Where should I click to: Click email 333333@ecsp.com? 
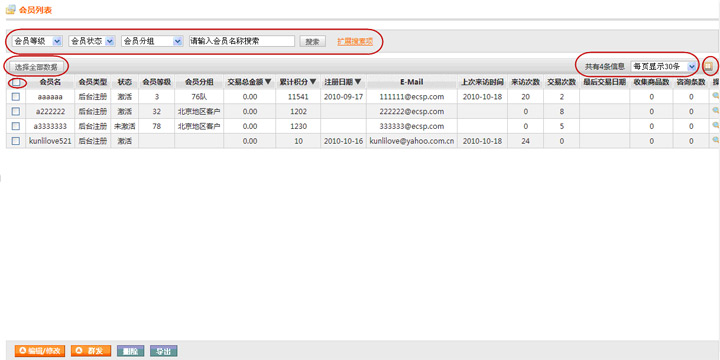[412, 126]
